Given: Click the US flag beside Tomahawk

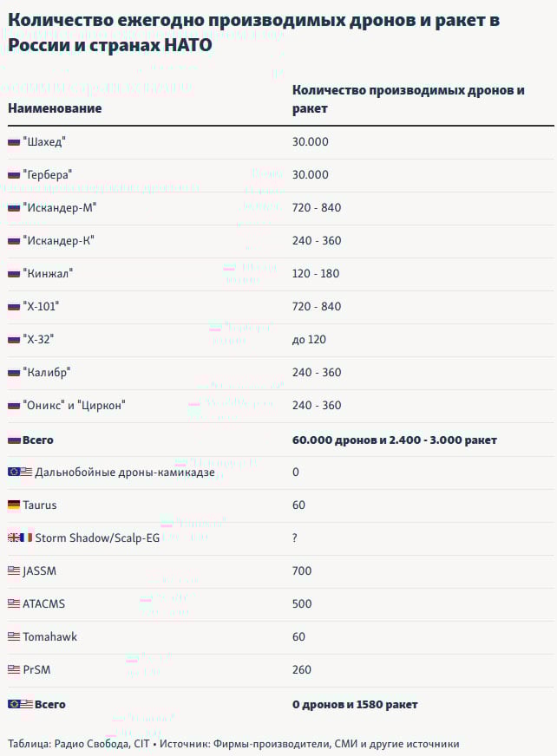Looking at the screenshot, I should pos(14,636).
